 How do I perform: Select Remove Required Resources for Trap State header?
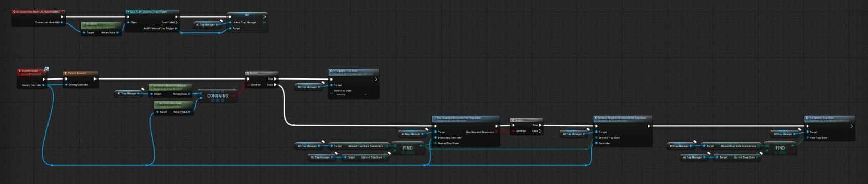(623, 119)
